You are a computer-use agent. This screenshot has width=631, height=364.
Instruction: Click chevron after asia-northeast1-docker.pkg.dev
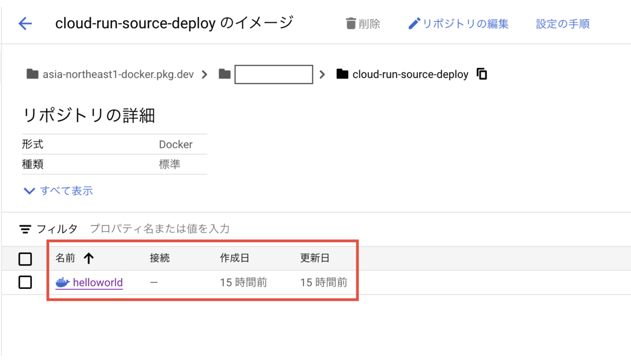pos(205,75)
